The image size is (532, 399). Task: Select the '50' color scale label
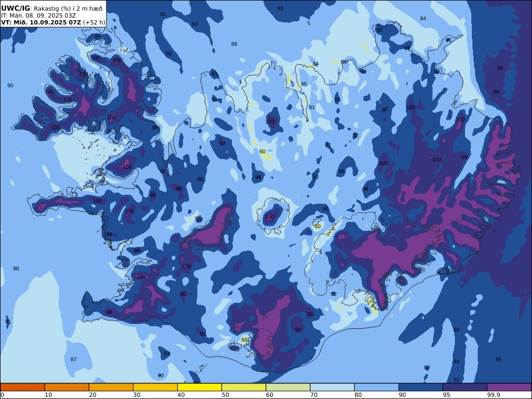point(225,395)
